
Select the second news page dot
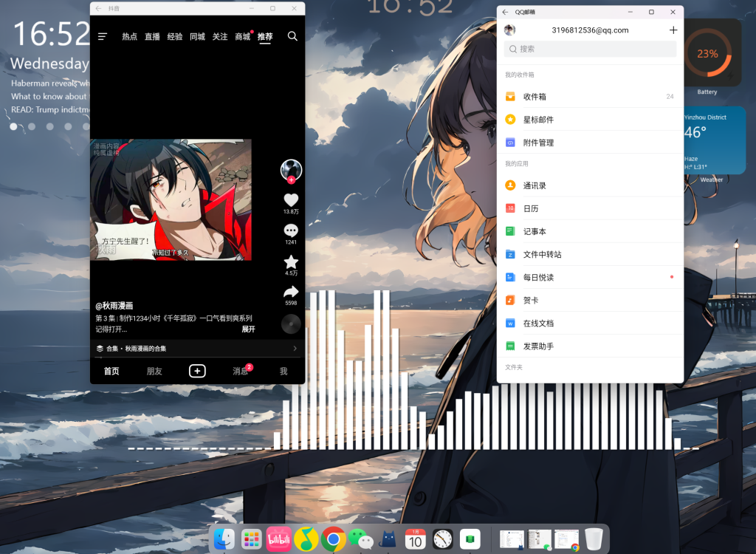[32, 126]
